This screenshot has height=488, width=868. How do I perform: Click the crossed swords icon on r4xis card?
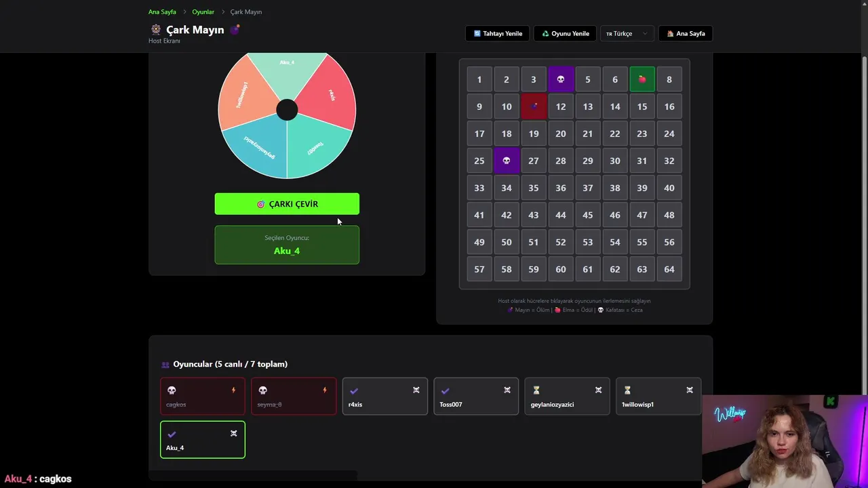pos(416,390)
